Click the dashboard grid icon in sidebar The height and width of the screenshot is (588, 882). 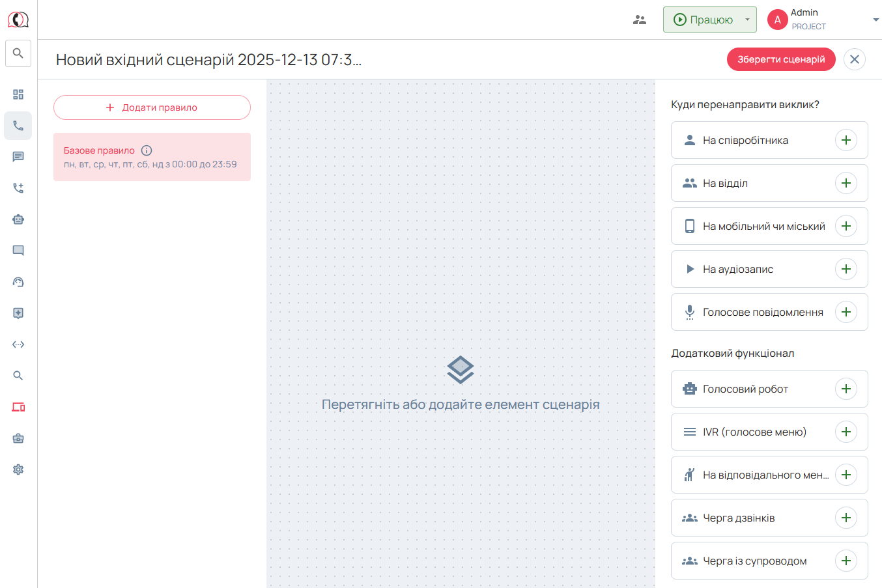[18, 94]
